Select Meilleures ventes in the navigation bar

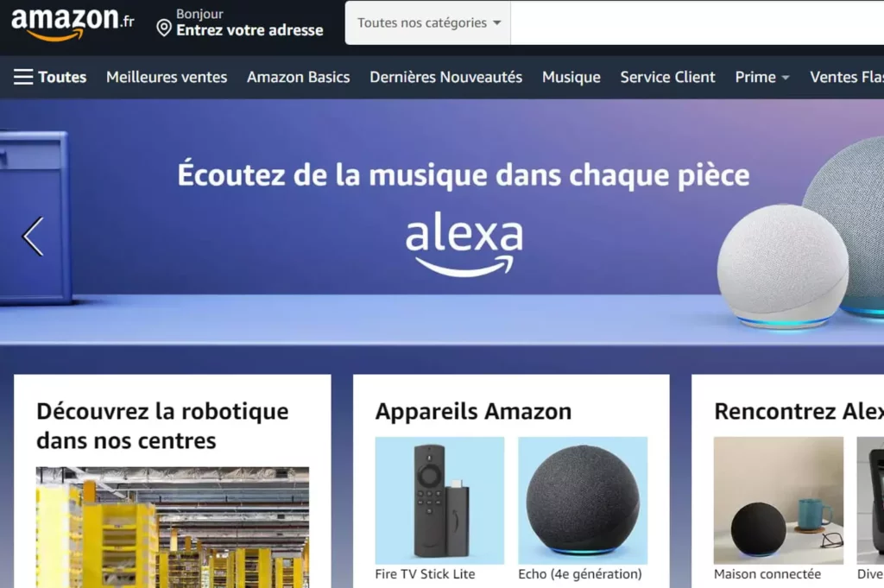click(167, 77)
